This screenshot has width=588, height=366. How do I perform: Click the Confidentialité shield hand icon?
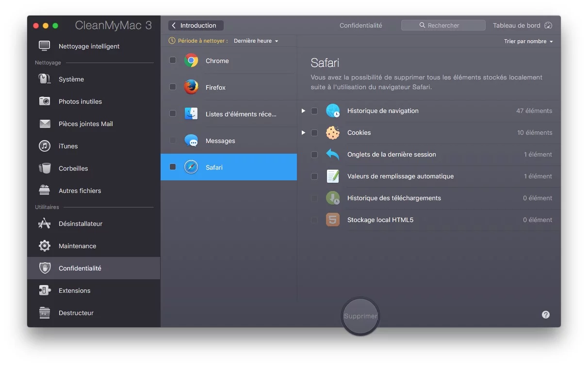click(45, 268)
